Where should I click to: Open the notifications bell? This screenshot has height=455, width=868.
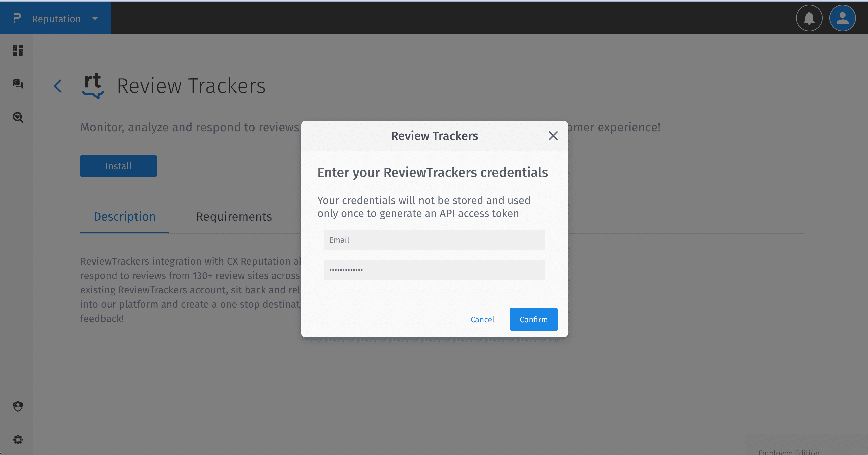coord(809,18)
